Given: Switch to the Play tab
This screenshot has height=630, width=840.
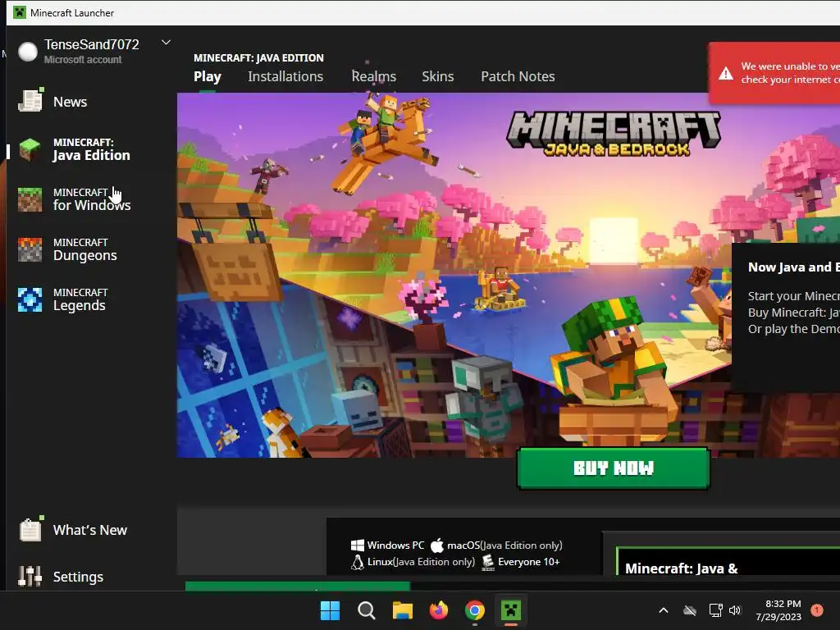Looking at the screenshot, I should coord(208,76).
